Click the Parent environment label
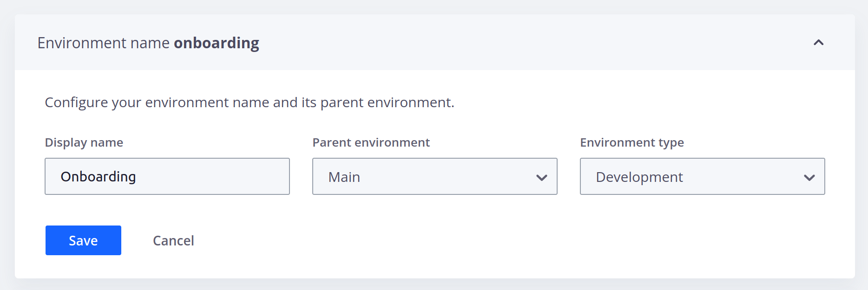This screenshot has height=290, width=868. pyautogui.click(x=371, y=142)
